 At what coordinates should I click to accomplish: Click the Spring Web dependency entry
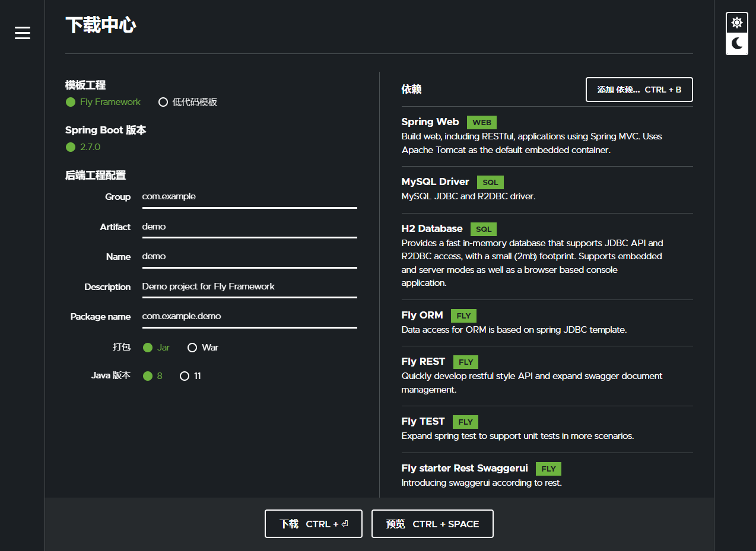[x=430, y=122]
